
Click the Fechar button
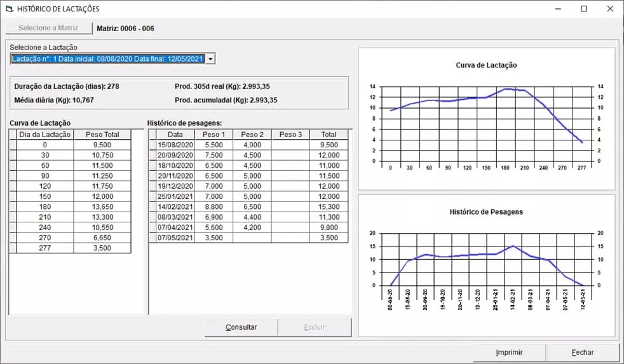582,352
